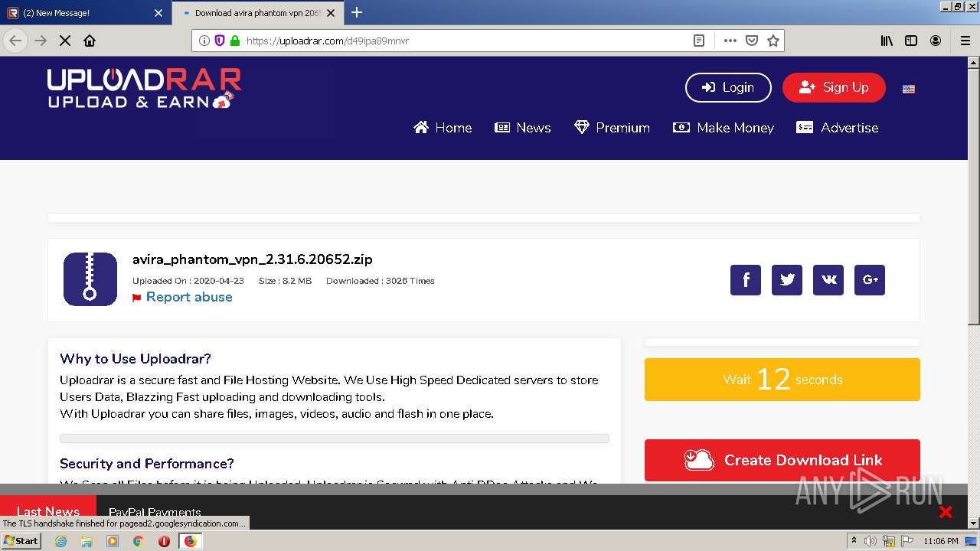
Task: Click the taskbar volume speaker icon
Action: (871, 541)
